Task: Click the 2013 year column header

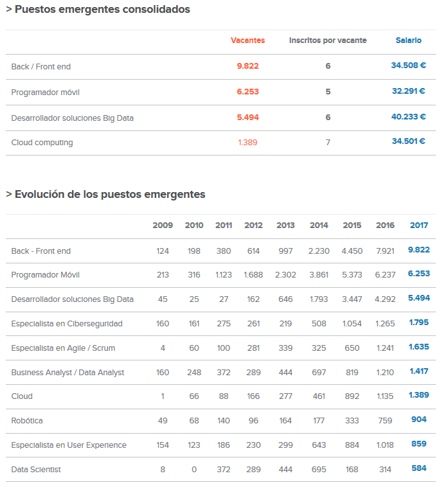Action: coord(285,226)
